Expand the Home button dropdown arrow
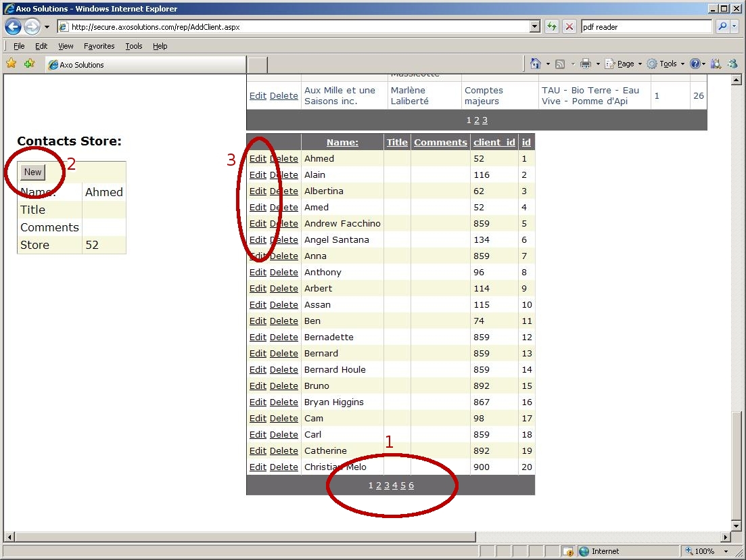The width and height of the screenshot is (746, 560). tap(548, 64)
